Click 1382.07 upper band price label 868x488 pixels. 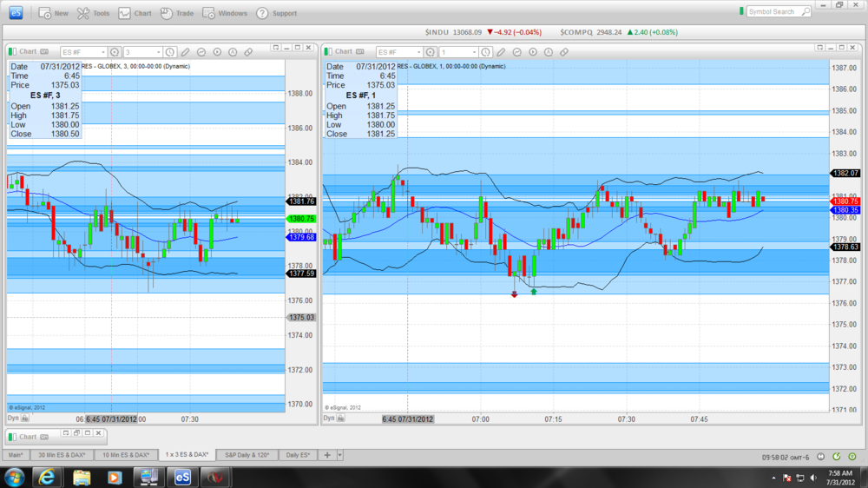coord(845,174)
